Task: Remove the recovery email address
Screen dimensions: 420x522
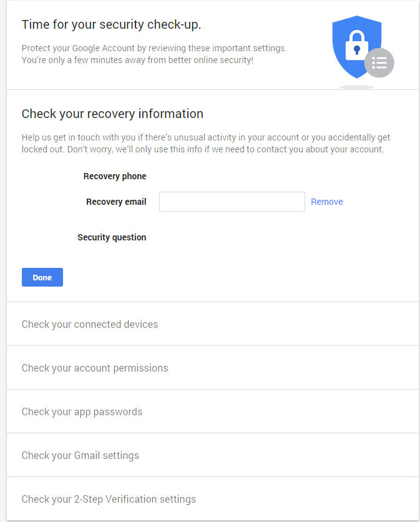Action: [x=327, y=202]
